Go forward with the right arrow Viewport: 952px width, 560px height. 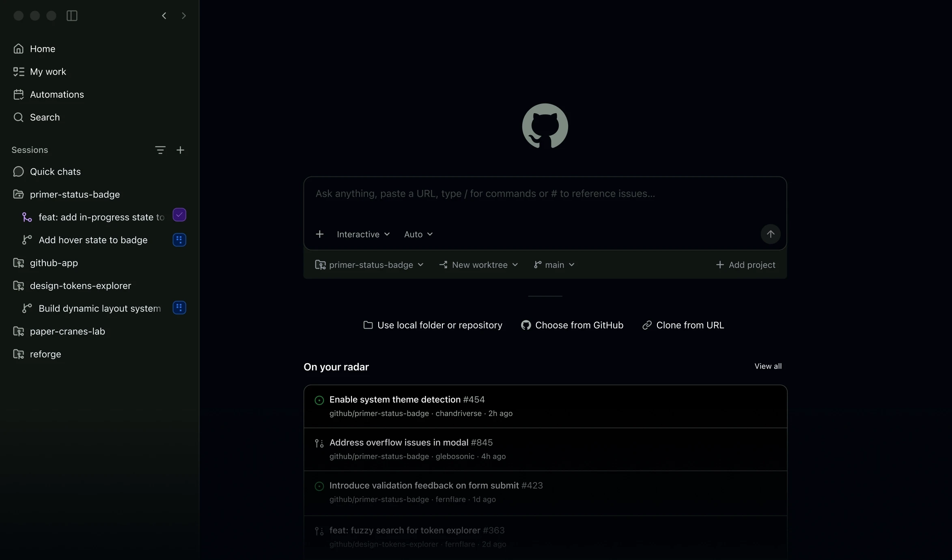[183, 15]
